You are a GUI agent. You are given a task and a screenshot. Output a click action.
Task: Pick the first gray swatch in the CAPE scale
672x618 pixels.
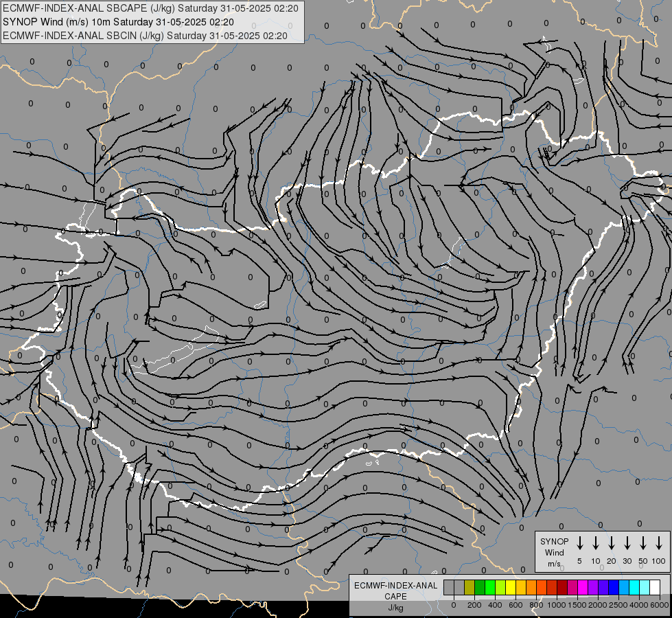pyautogui.click(x=449, y=587)
